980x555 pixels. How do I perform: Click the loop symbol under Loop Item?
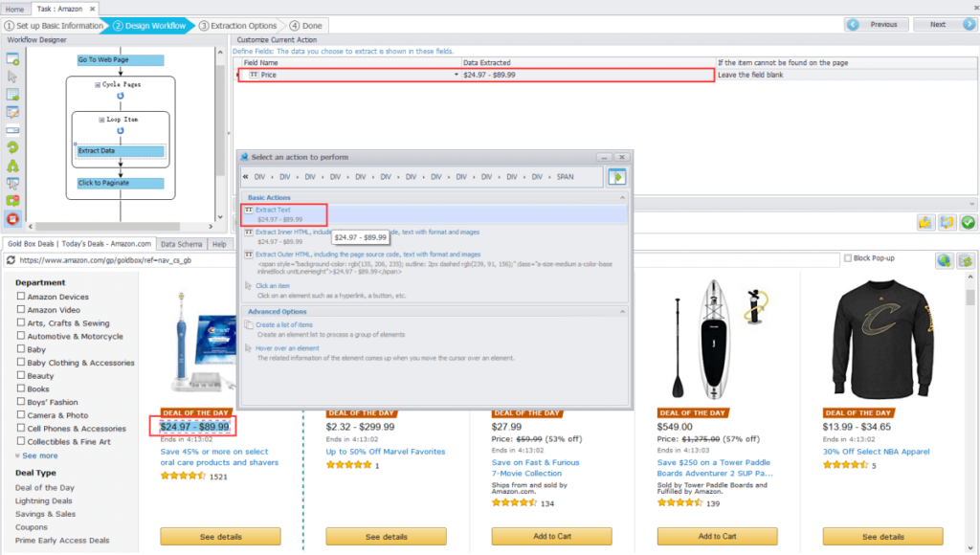[121, 131]
